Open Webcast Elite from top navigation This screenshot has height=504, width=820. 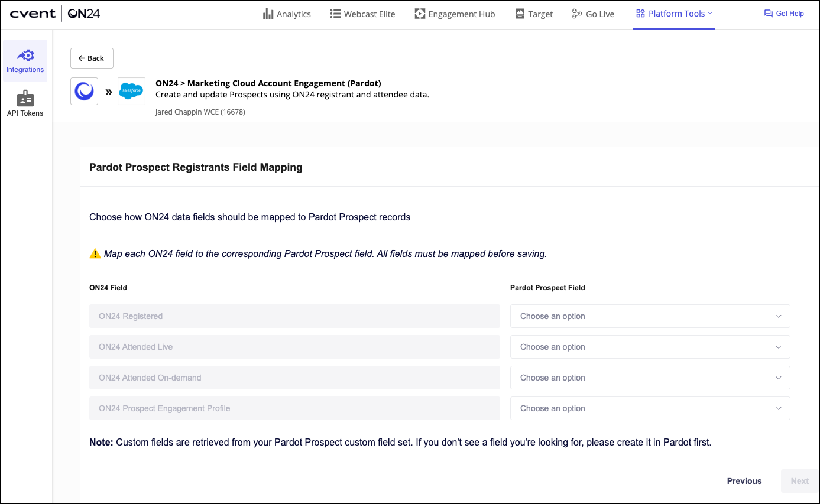362,14
